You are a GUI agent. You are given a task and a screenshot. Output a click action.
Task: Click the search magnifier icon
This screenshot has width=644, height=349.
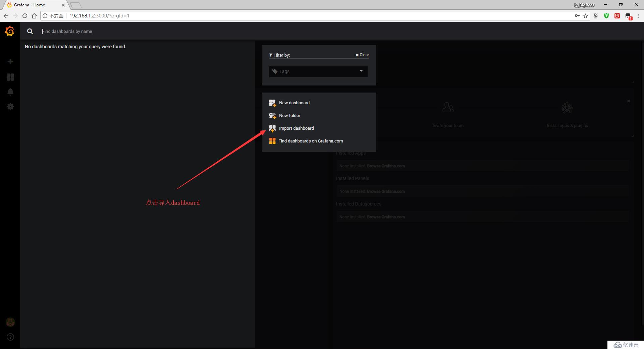[30, 31]
